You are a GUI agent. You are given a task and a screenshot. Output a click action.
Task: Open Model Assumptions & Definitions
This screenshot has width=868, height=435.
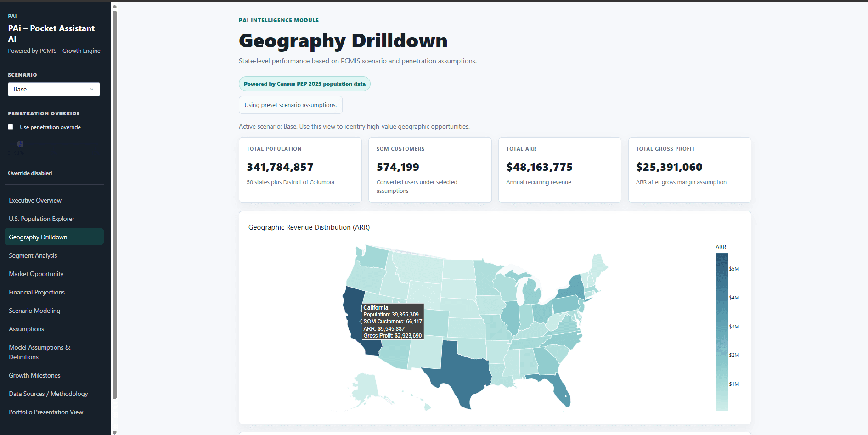[54, 352]
